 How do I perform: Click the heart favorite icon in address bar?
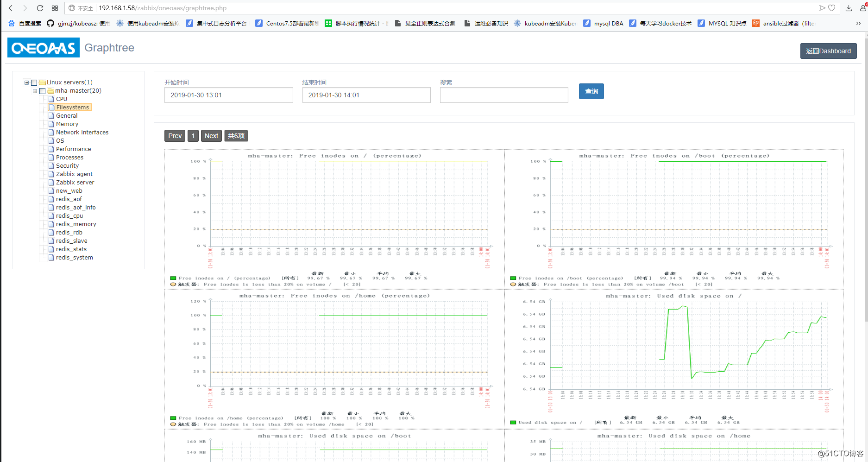[x=832, y=8]
